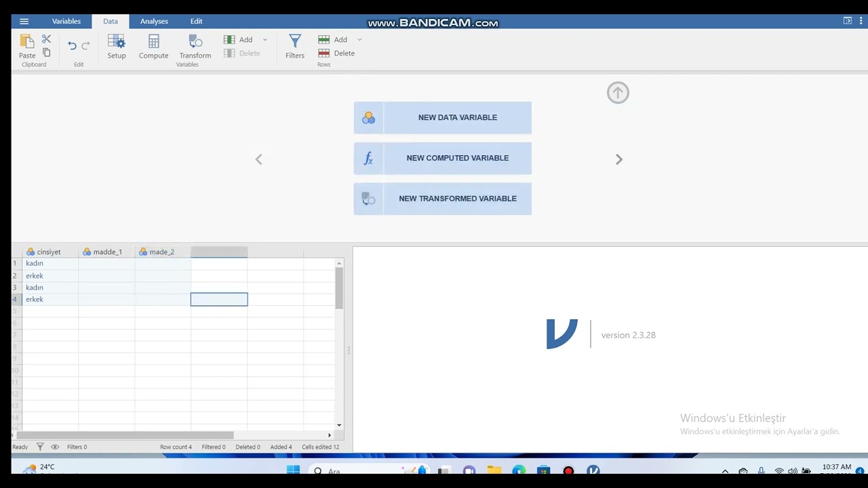Toggle the status bar eye visibility icon
This screenshot has width=868, height=488.
tap(55, 447)
